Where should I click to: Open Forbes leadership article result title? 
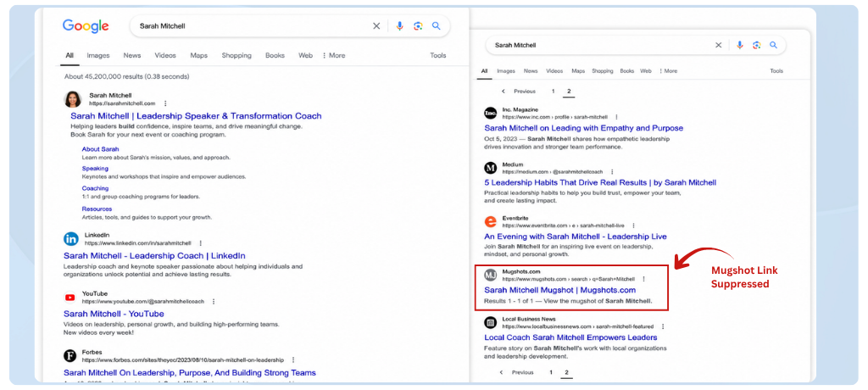(190, 373)
